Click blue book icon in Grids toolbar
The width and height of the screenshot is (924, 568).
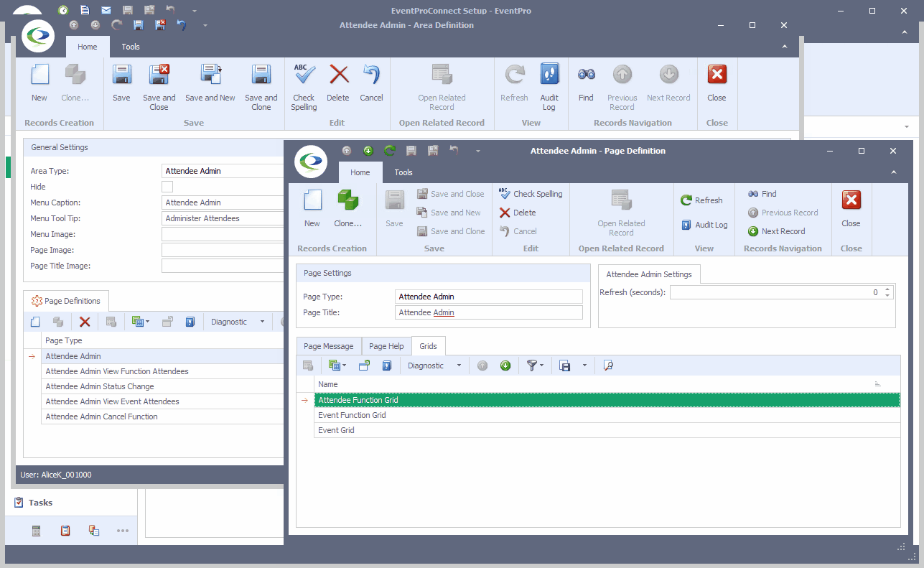coord(387,366)
